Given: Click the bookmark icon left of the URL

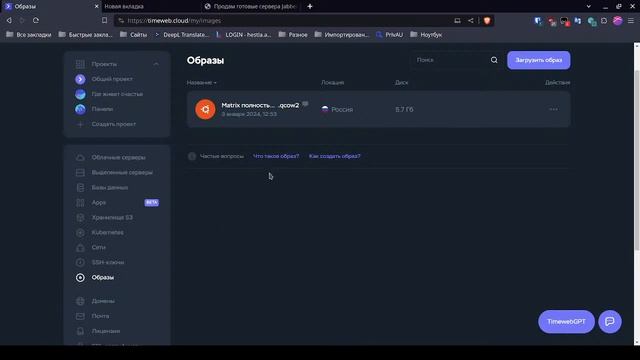Looking at the screenshot, I should click(x=104, y=20).
